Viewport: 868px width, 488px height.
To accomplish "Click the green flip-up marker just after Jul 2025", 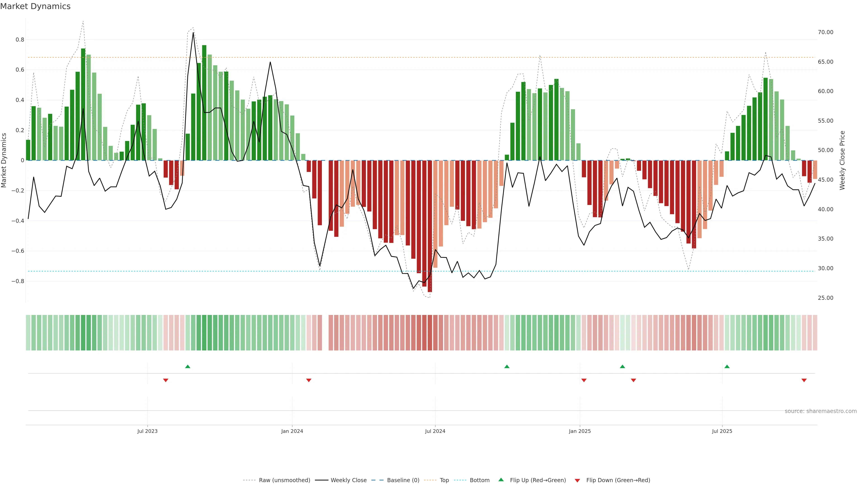I will pos(727,366).
